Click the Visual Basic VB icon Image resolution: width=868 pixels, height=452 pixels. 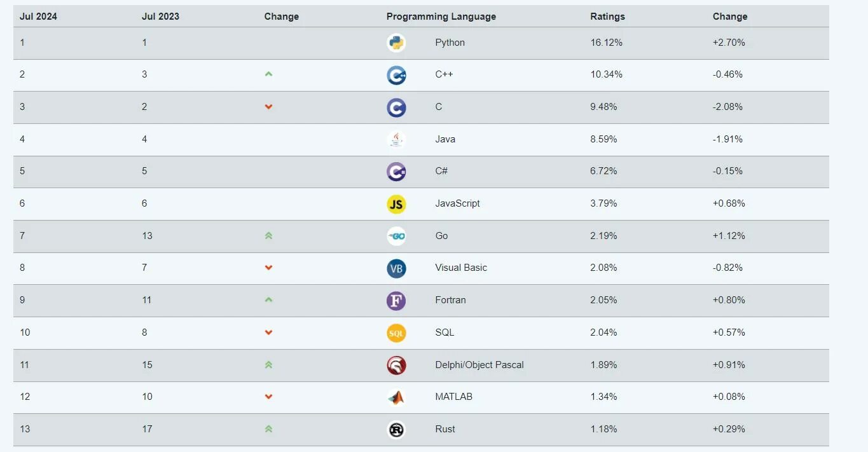click(x=396, y=268)
